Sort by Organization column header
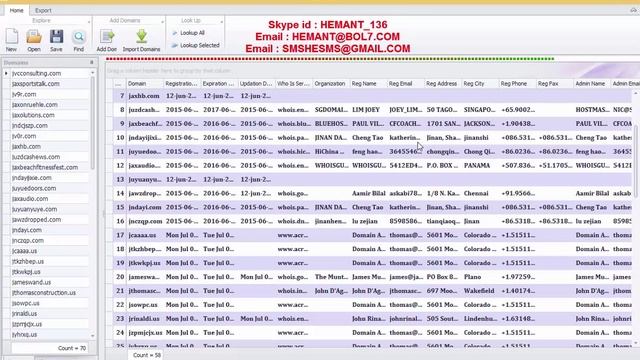 (331, 84)
